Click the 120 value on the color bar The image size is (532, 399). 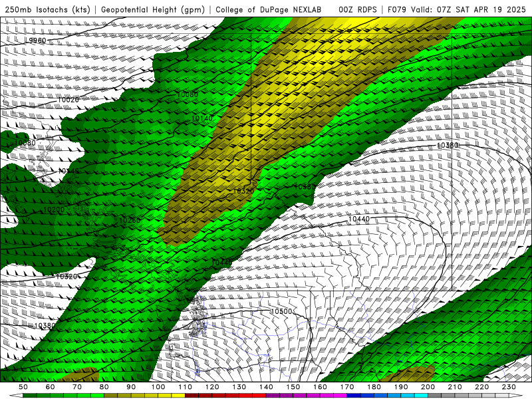(x=212, y=387)
